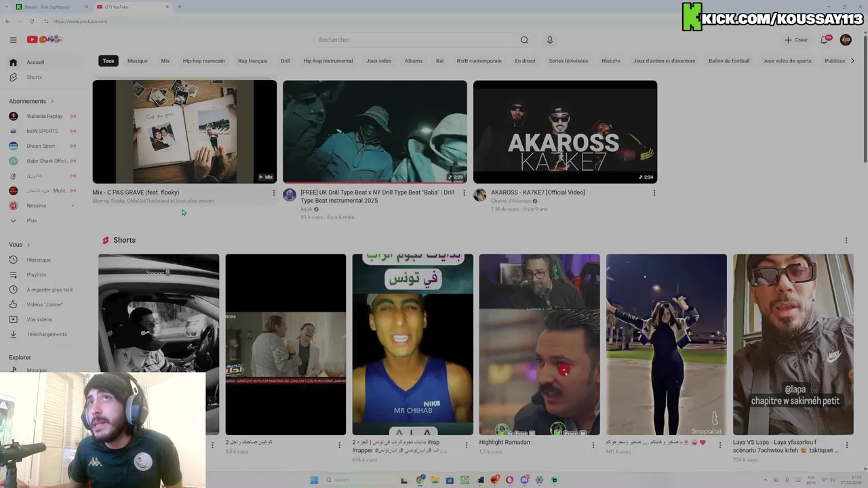Open Mix C PAS GRAVE thumbnail
The width and height of the screenshot is (868, 488).
(184, 131)
